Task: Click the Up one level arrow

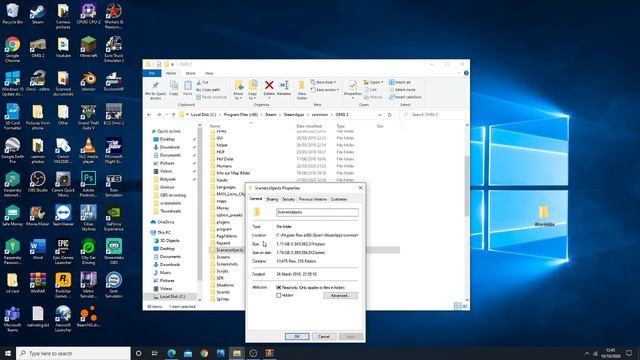Action: (x=173, y=115)
